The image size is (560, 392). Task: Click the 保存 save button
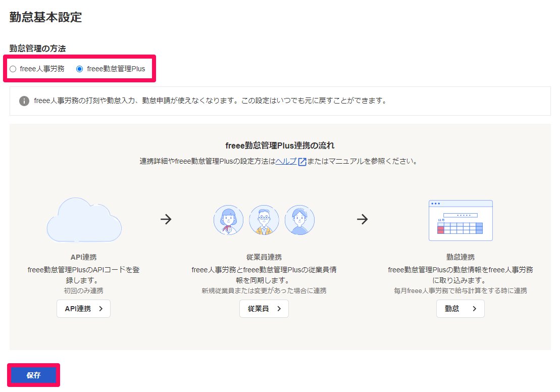pyautogui.click(x=33, y=375)
